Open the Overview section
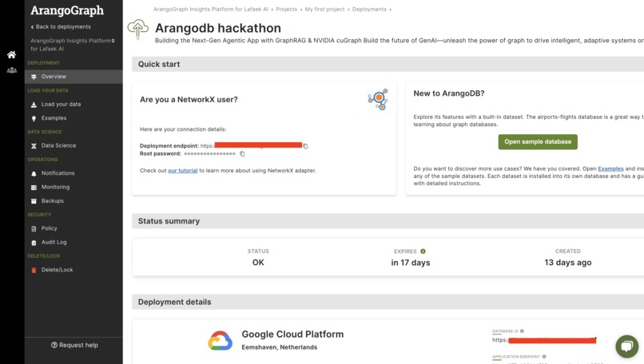Viewport: 644px width, 364px height. point(54,77)
